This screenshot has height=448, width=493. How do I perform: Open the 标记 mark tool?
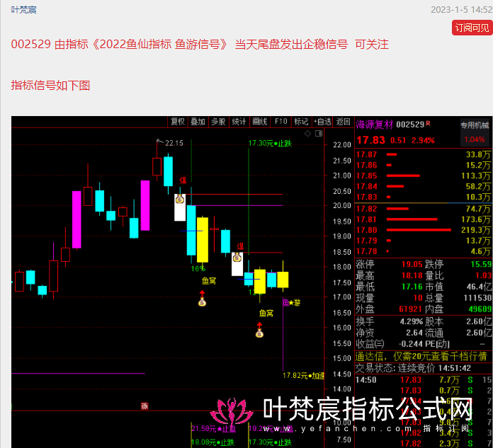tap(301, 122)
